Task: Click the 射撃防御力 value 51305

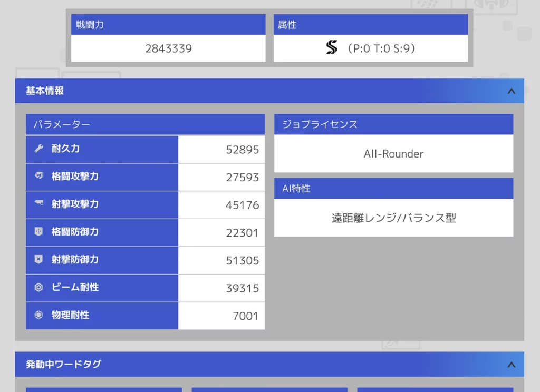Action: 242,260
